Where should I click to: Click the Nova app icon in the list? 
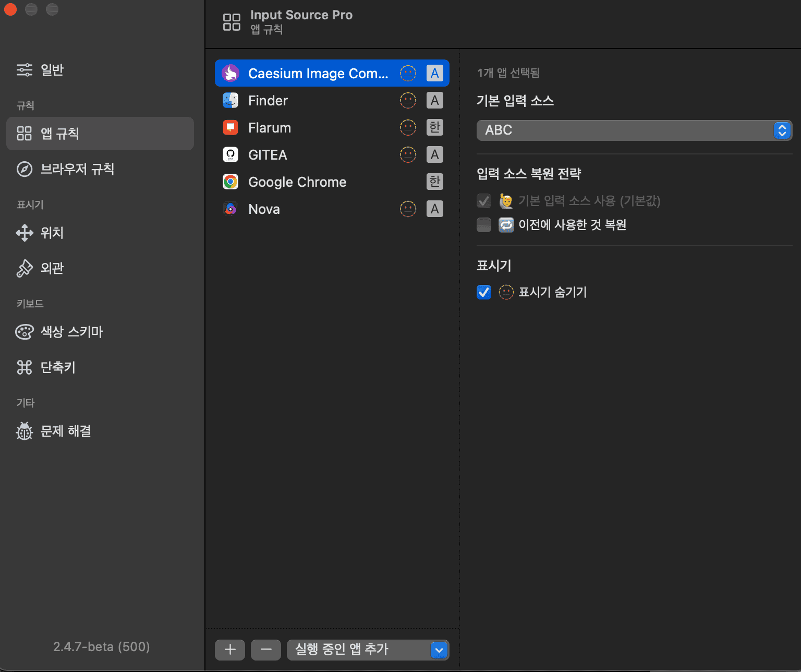click(x=230, y=209)
